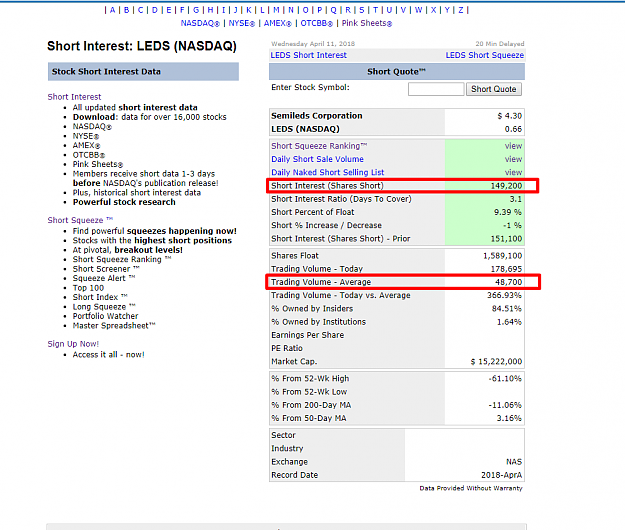Screen dimensions: 625x530
Task: Open the Top 100 item
Action: coord(88,288)
